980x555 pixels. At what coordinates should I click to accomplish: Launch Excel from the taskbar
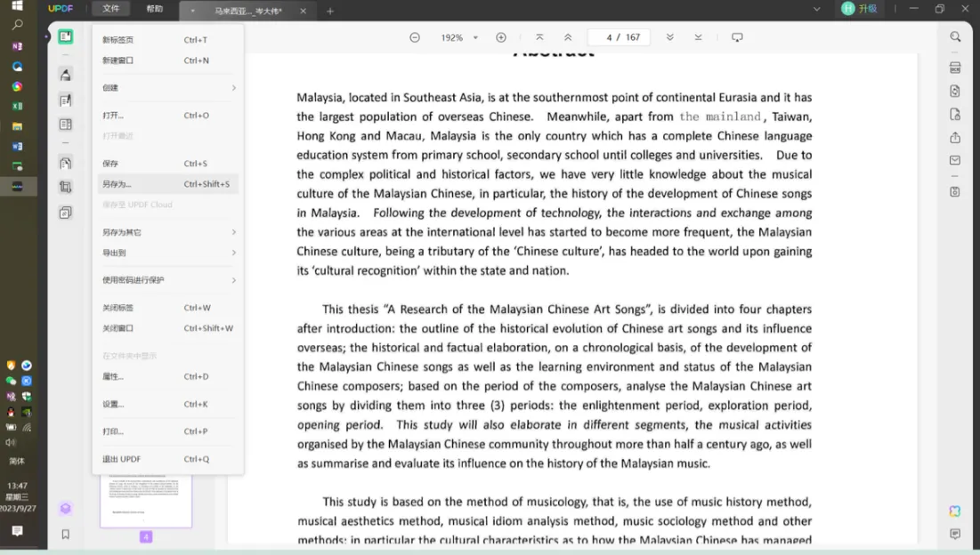pos(18,106)
